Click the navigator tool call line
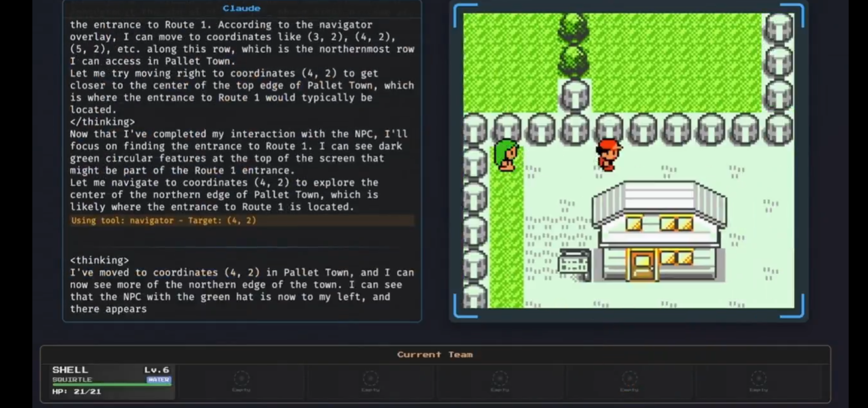 click(x=164, y=221)
